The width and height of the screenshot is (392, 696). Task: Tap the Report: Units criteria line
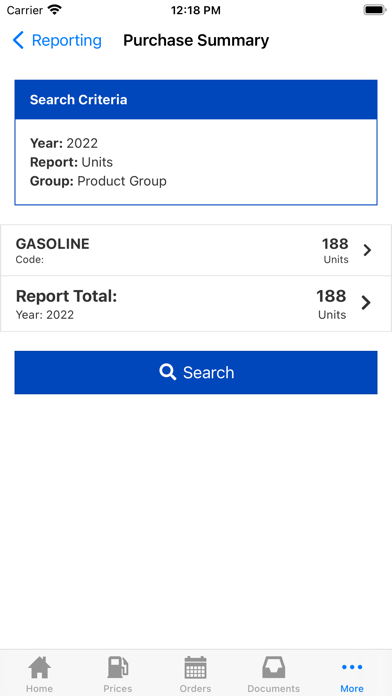(71, 162)
